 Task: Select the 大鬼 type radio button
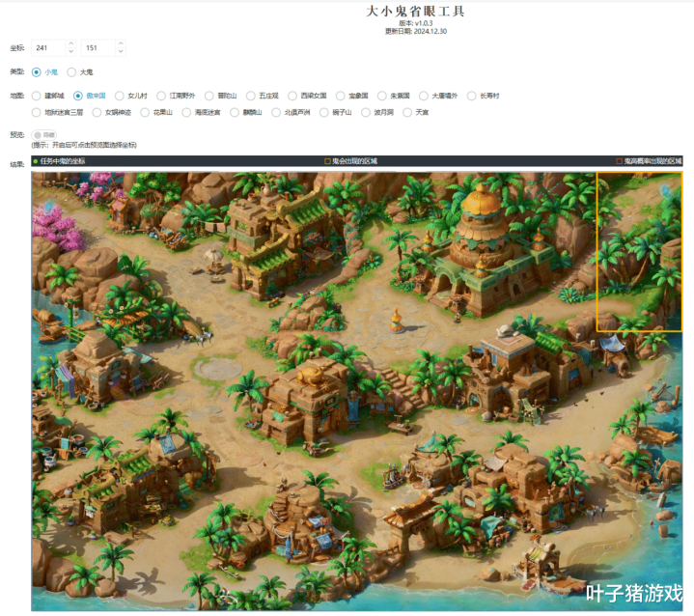pos(72,71)
